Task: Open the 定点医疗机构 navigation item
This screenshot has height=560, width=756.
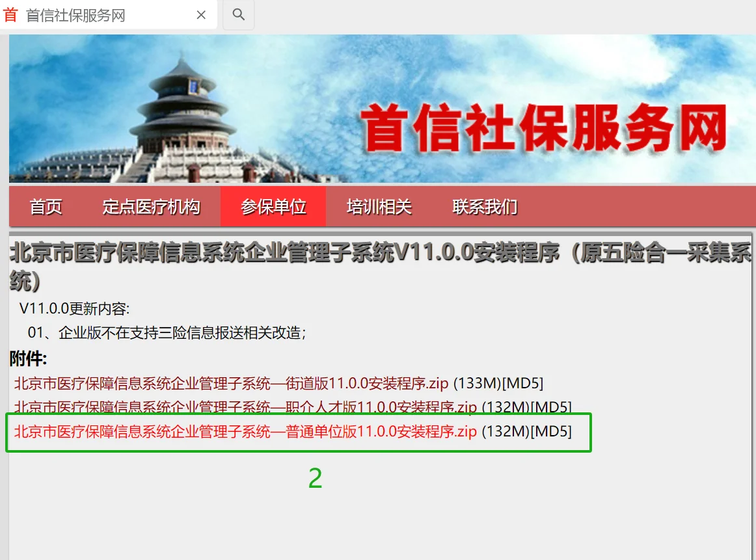Action: click(152, 207)
